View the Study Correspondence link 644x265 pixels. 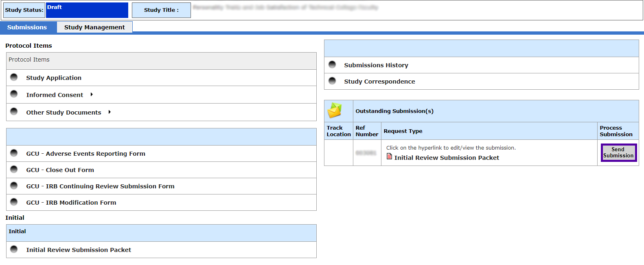point(379,82)
